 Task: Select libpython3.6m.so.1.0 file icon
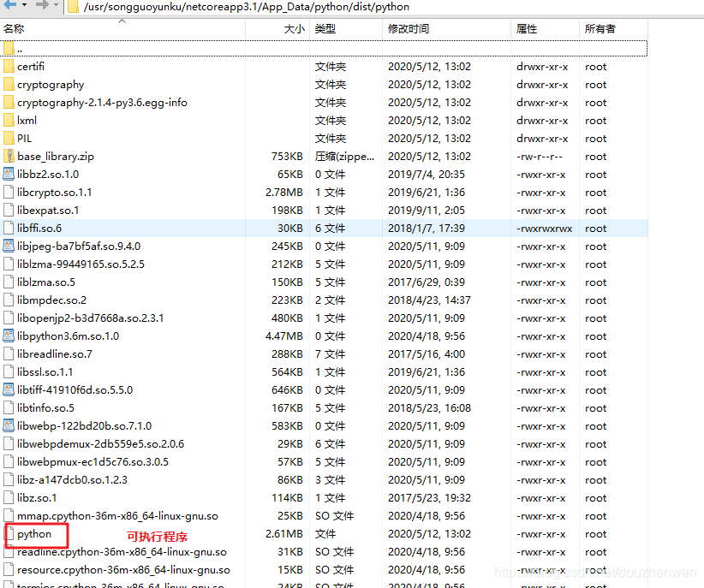[x=9, y=336]
